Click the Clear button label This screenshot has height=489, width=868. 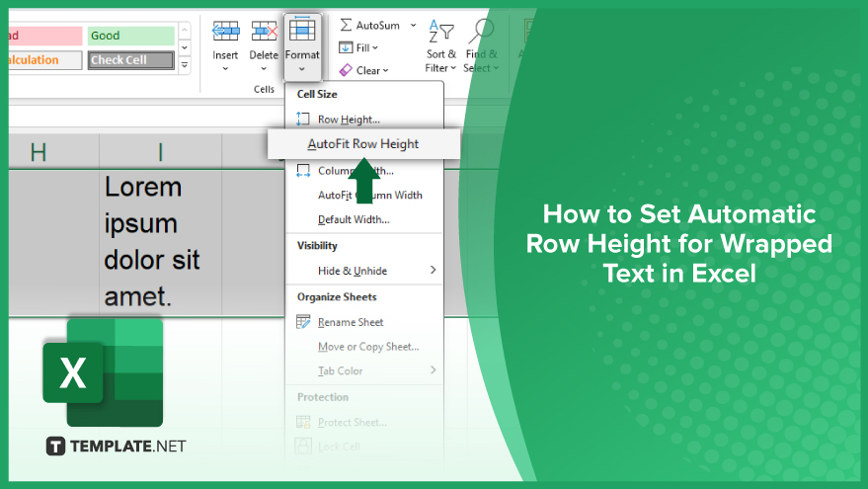point(368,70)
